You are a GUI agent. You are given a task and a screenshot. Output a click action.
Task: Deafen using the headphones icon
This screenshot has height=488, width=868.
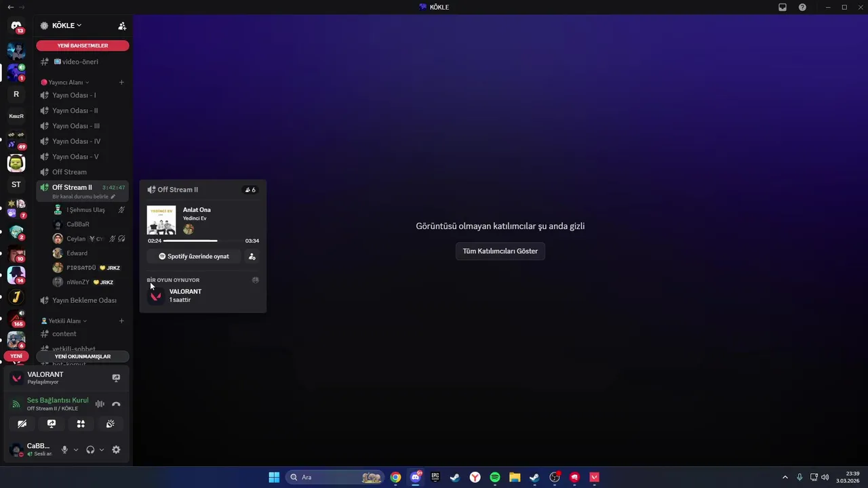click(x=90, y=449)
